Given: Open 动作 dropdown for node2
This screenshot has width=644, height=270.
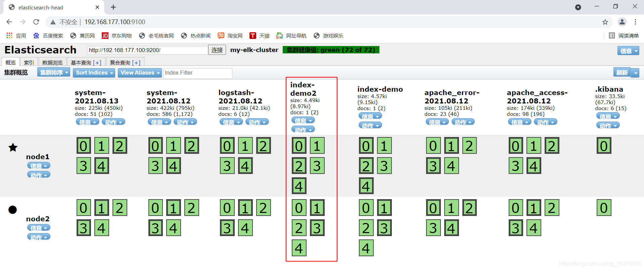Looking at the screenshot, I should point(39,237).
